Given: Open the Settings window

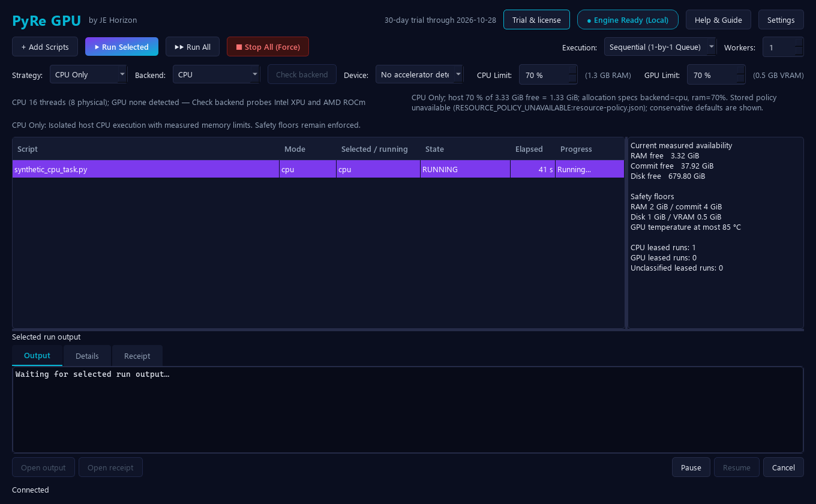Looking at the screenshot, I should click(x=781, y=20).
